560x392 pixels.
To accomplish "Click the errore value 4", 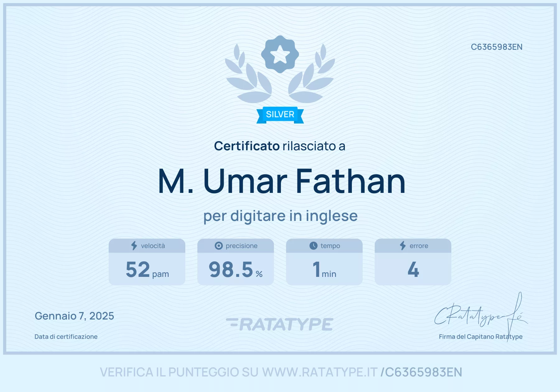I will 413,269.
